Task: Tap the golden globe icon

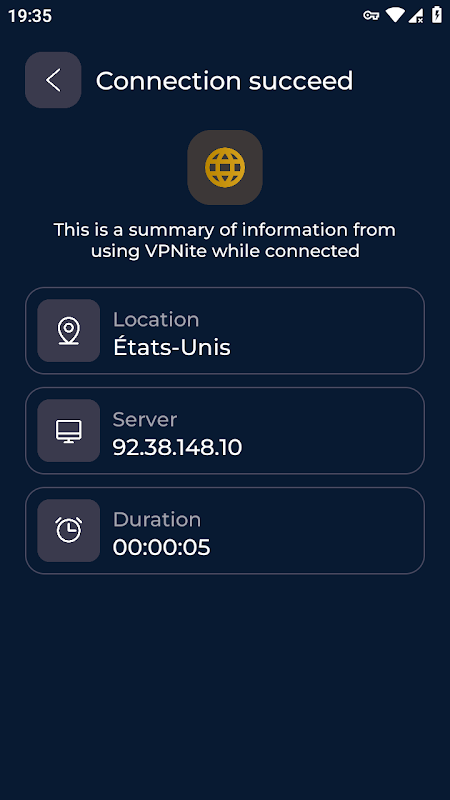Action: (225, 167)
